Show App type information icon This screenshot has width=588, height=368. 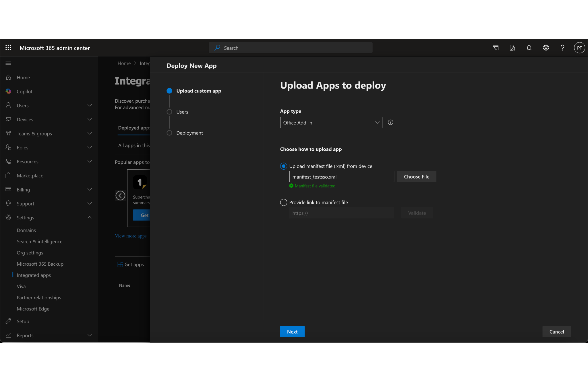[390, 122]
